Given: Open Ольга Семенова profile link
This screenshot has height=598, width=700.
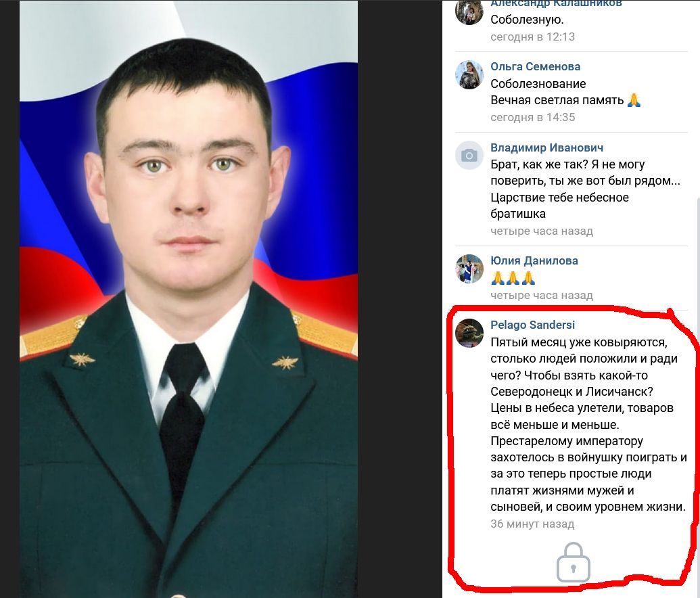Looking at the screenshot, I should (x=535, y=66).
